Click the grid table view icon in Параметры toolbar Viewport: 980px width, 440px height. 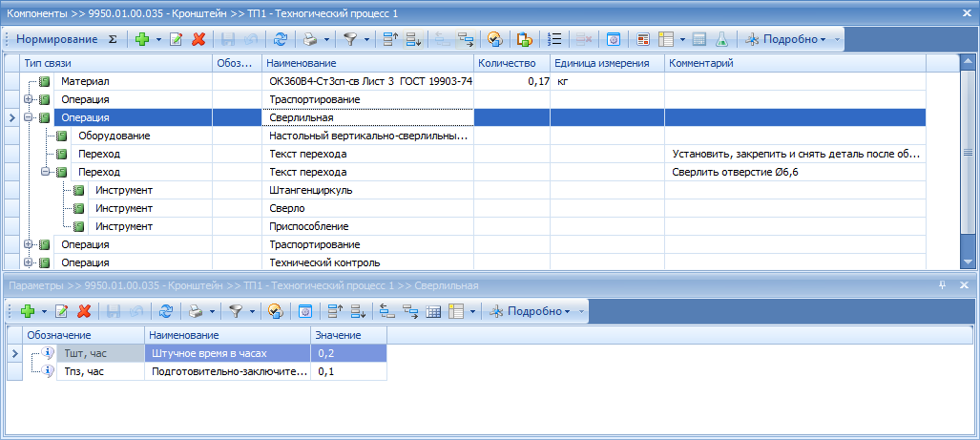tap(433, 310)
